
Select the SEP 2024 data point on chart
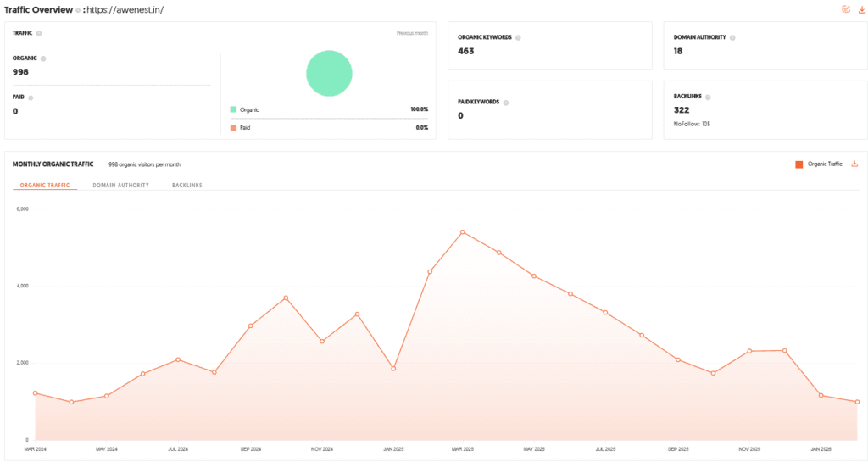pyautogui.click(x=251, y=326)
